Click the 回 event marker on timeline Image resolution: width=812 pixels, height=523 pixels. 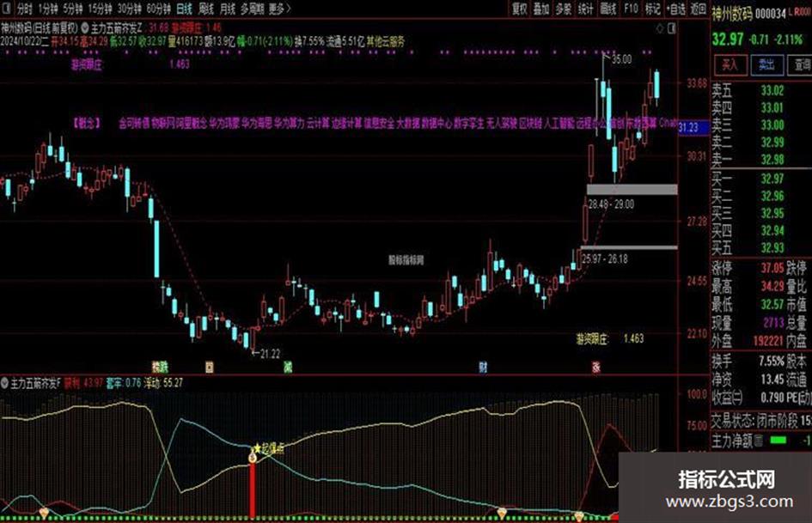coord(209,368)
